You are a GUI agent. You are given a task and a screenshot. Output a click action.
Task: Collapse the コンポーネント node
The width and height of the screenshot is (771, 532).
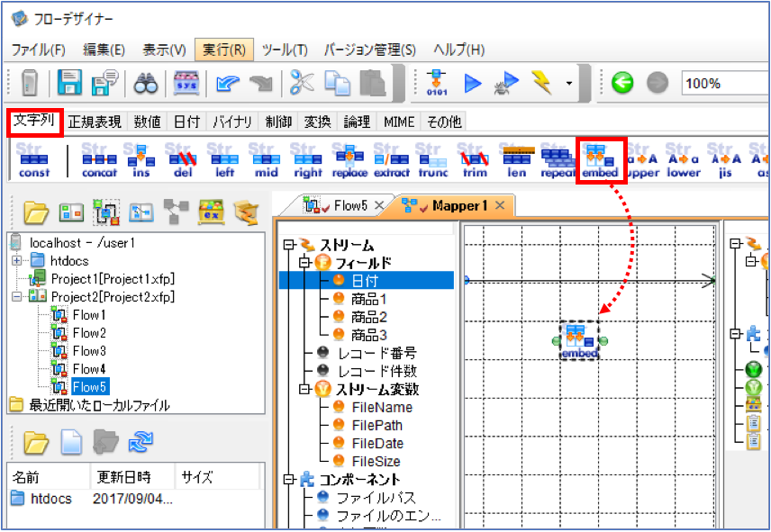(x=290, y=480)
